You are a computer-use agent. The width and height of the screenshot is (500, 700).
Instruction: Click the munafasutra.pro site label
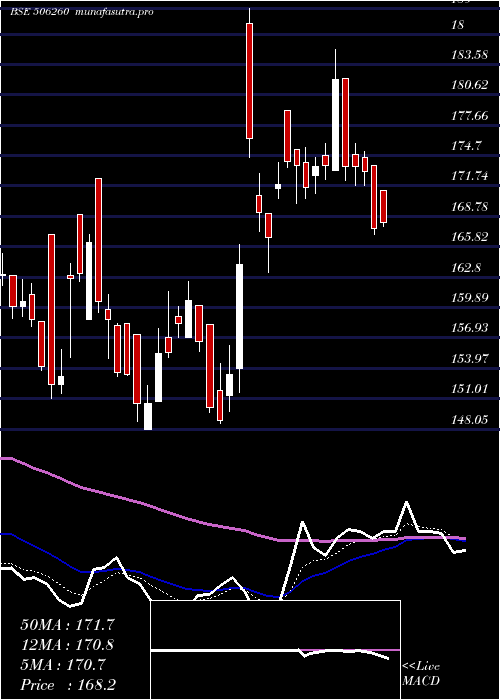[115, 12]
